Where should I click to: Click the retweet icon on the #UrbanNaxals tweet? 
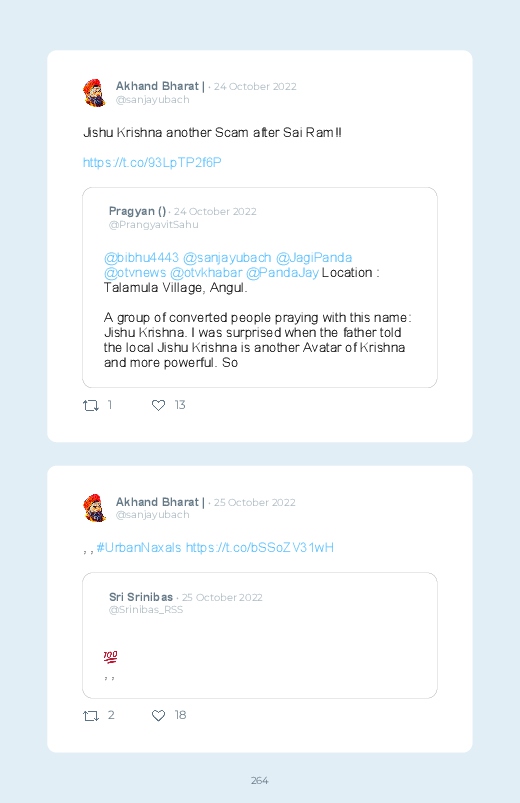[x=91, y=715]
